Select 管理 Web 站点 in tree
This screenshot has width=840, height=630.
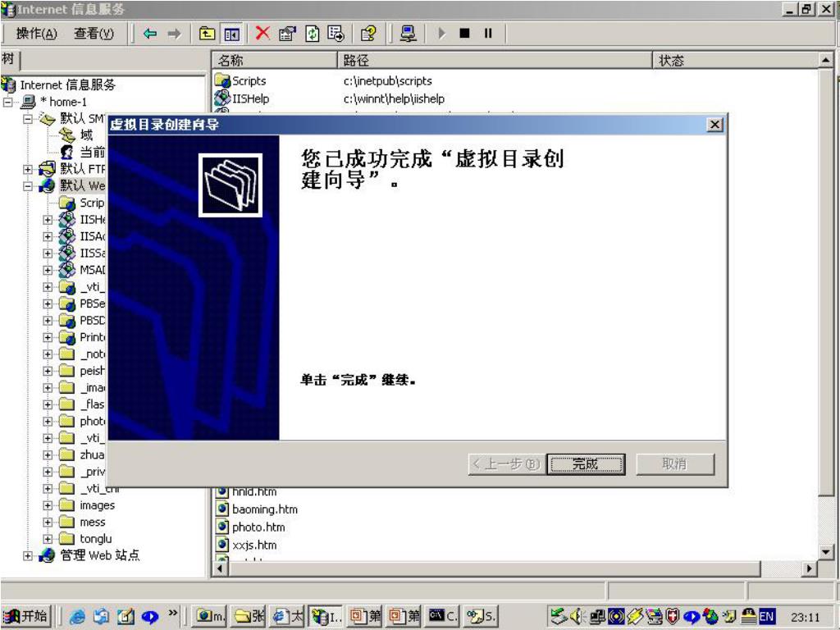(99, 555)
